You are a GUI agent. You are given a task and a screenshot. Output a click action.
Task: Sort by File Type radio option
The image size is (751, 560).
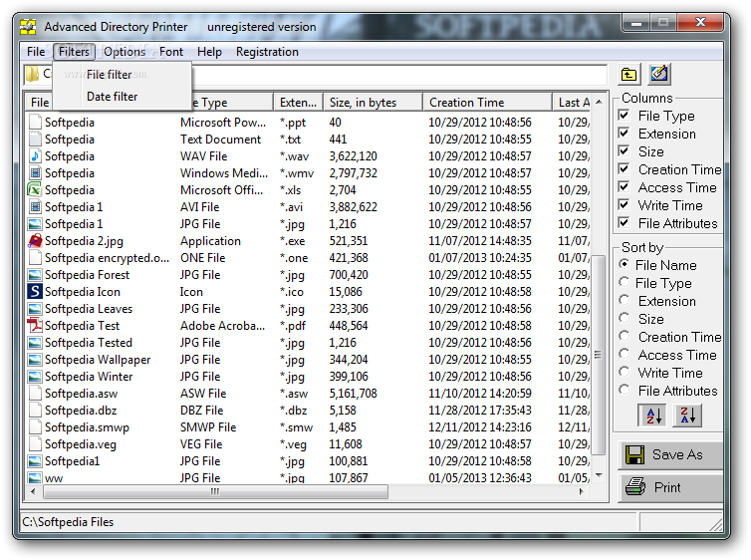click(625, 282)
